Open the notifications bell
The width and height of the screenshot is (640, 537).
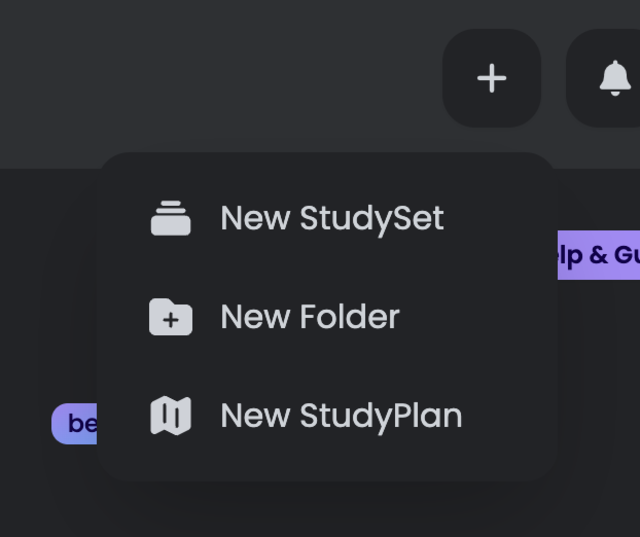tap(614, 78)
